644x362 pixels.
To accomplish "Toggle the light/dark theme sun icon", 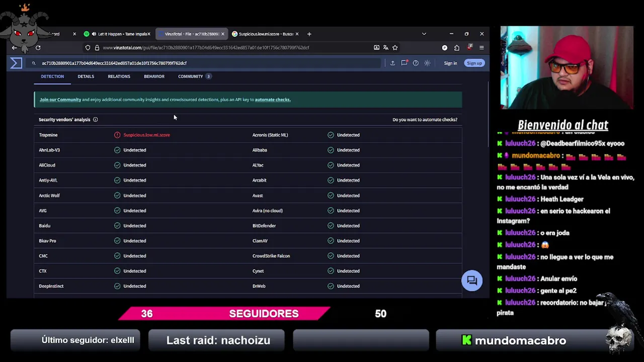I will (427, 63).
